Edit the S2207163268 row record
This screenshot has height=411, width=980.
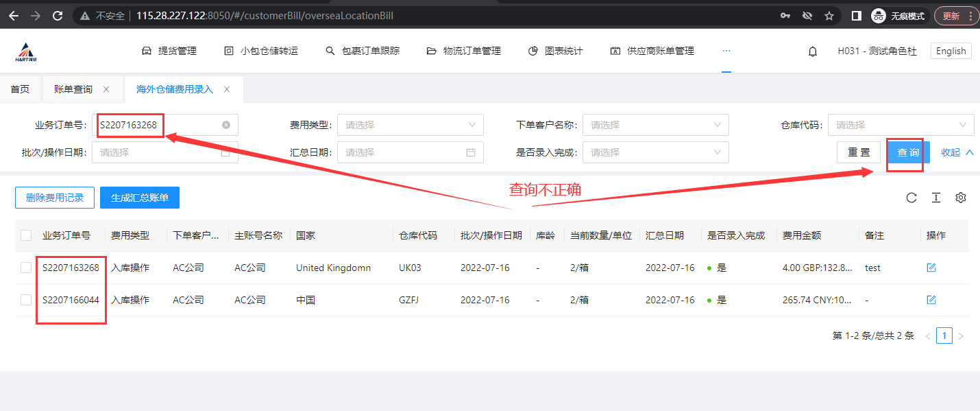click(x=931, y=268)
